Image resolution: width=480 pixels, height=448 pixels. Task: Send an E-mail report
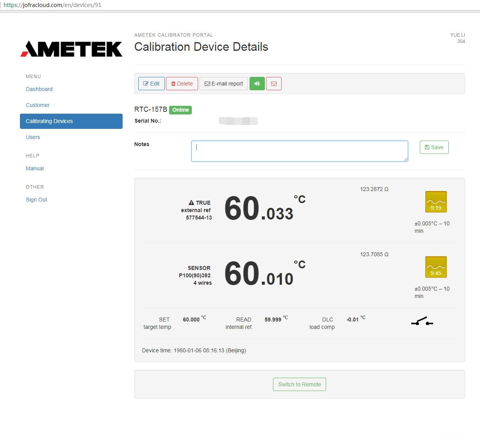coord(224,84)
